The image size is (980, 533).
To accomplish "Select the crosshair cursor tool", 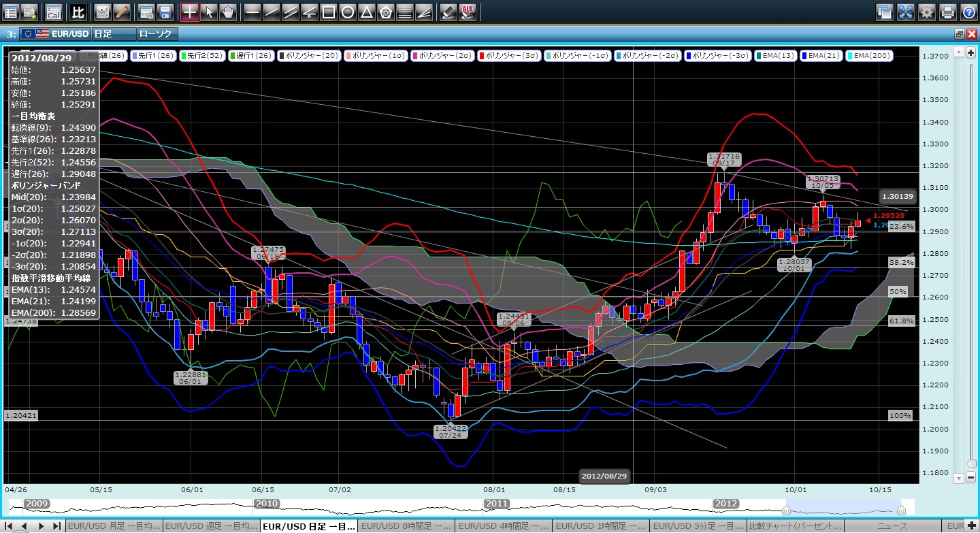I will [191, 12].
